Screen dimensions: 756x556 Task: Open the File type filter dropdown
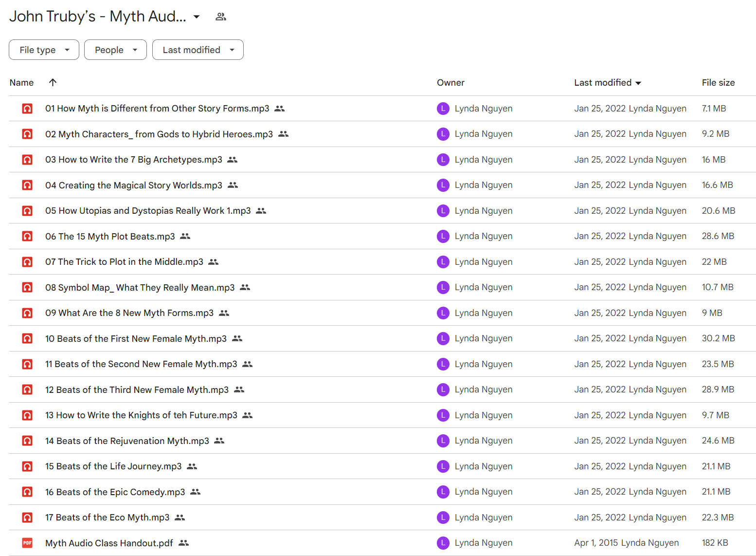tap(44, 50)
